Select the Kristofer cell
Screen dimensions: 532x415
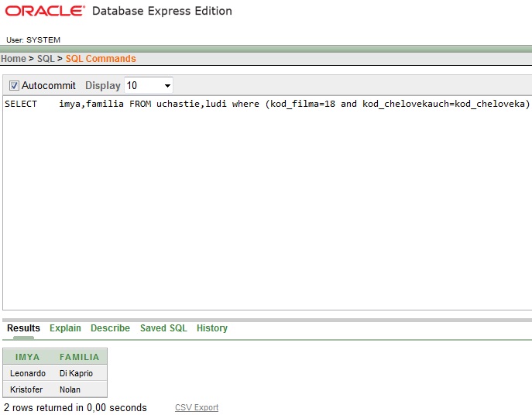26,389
